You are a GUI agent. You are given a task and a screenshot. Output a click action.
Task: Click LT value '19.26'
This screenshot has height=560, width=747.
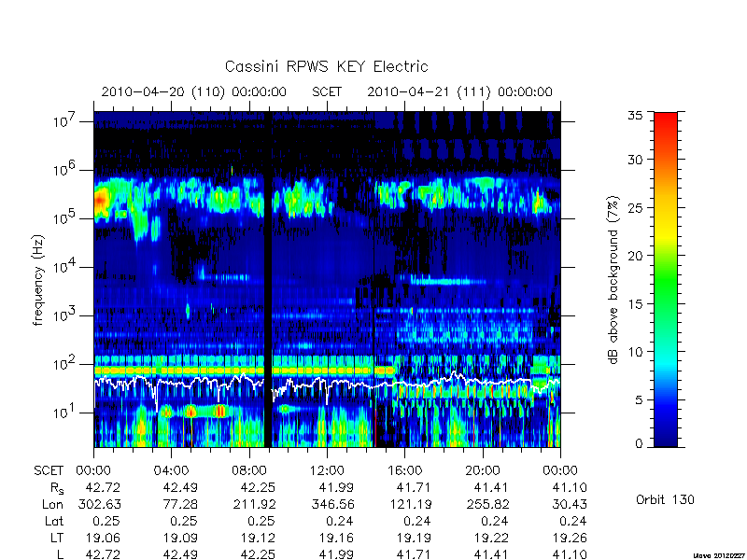pos(569,539)
